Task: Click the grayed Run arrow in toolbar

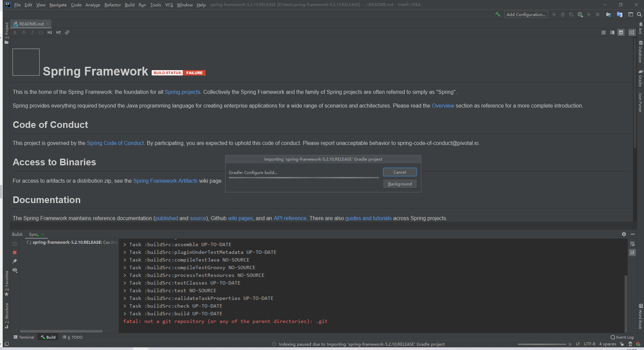Action: pos(554,14)
